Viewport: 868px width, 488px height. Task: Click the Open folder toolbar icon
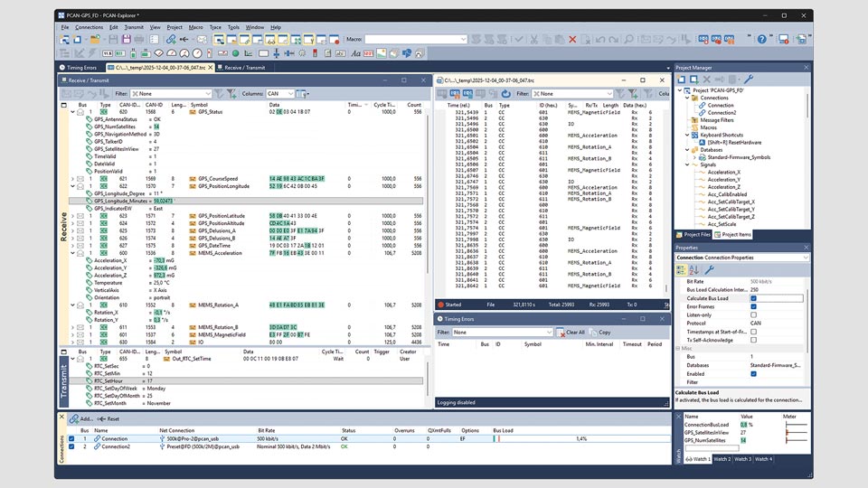[x=95, y=39]
